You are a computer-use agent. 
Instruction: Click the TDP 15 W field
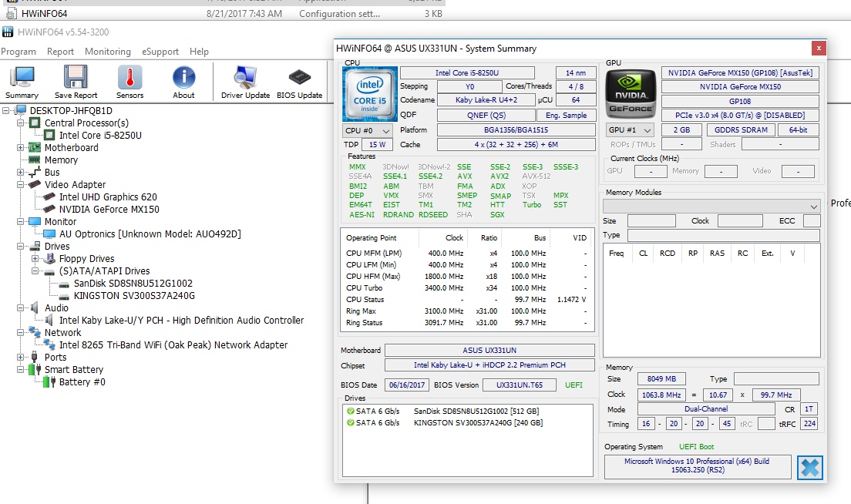click(377, 145)
